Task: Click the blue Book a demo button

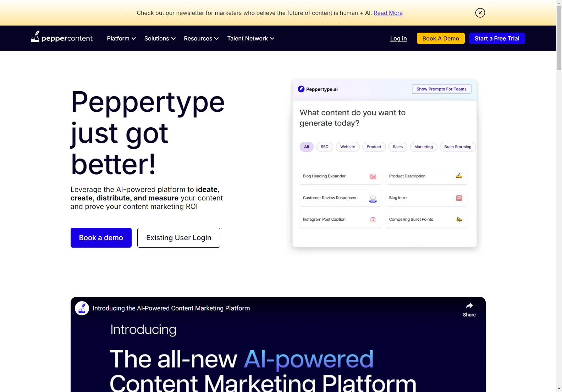Action: tap(101, 238)
